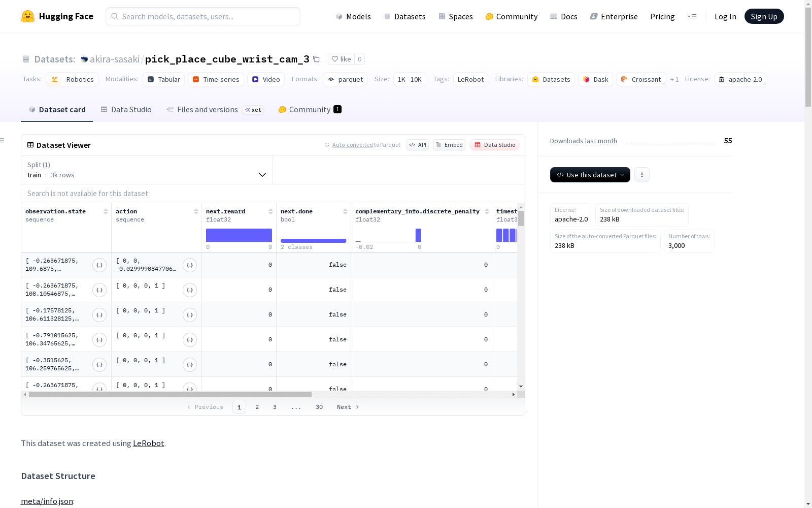Expand the Croissant tag dropdown corner

click(x=663, y=83)
